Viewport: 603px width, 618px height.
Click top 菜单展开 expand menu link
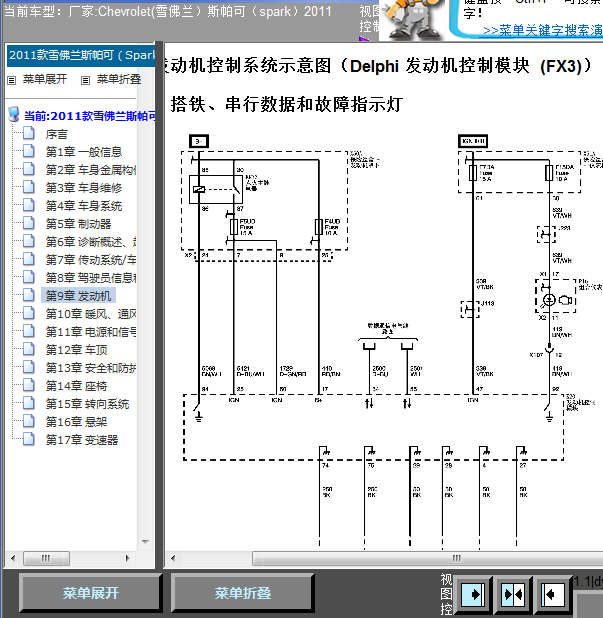point(45,80)
